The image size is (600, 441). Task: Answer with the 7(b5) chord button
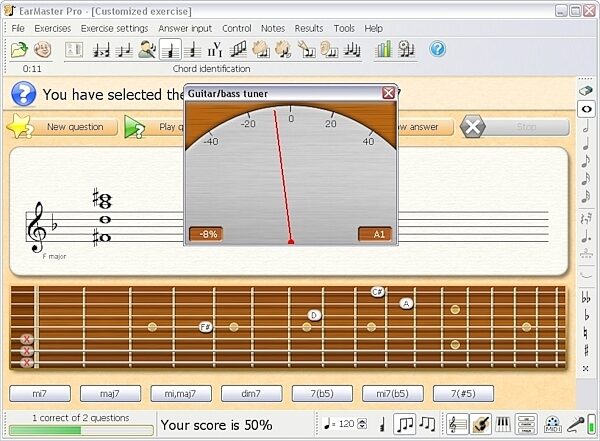[x=322, y=394]
